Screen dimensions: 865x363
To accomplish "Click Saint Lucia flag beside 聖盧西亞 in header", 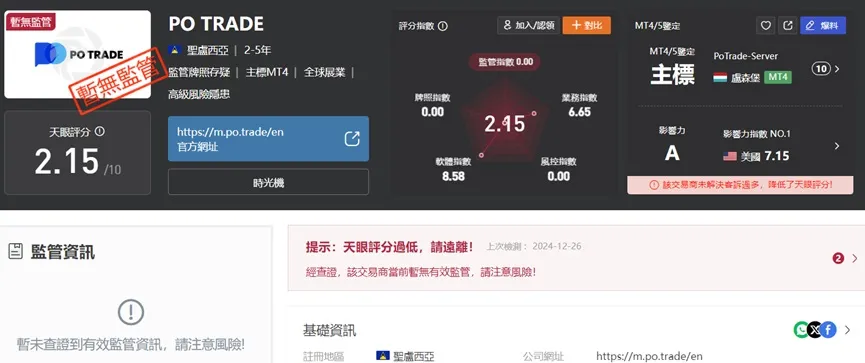I will [x=175, y=50].
